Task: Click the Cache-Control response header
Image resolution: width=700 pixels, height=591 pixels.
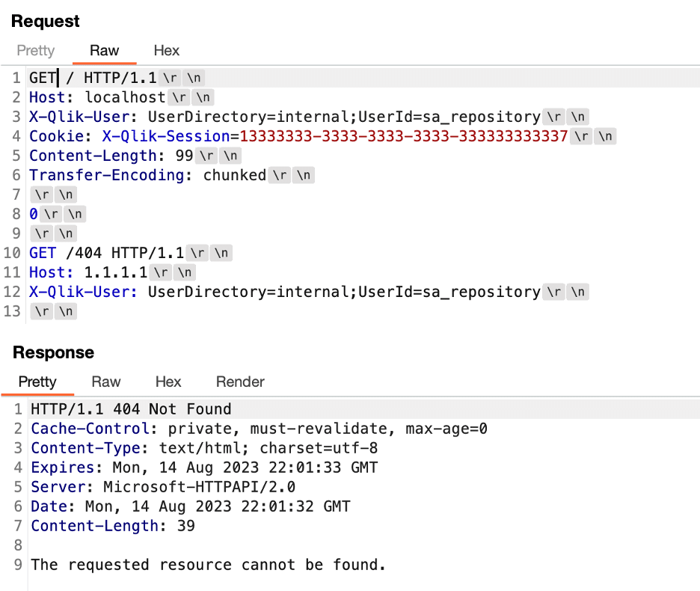Action: 259,429
